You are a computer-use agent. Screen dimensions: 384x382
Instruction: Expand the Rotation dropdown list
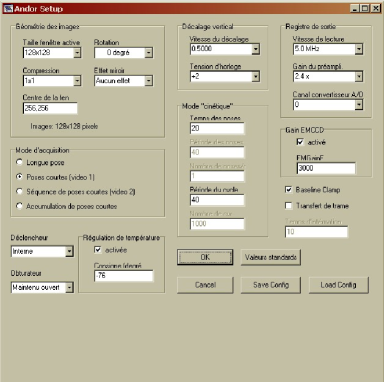pos(149,53)
